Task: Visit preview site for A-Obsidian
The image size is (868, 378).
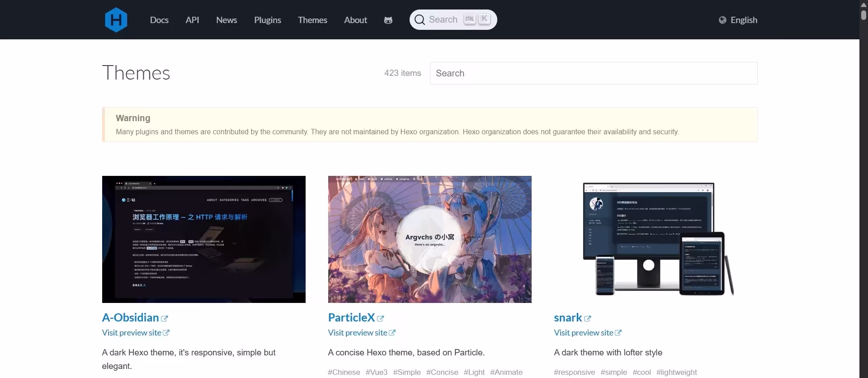Action: pyautogui.click(x=136, y=333)
